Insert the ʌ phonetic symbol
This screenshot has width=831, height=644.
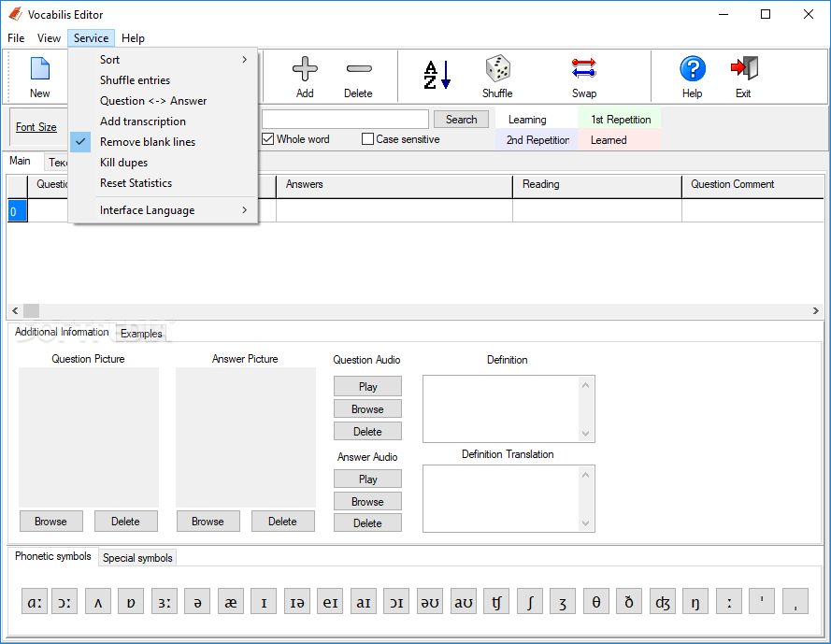point(98,602)
